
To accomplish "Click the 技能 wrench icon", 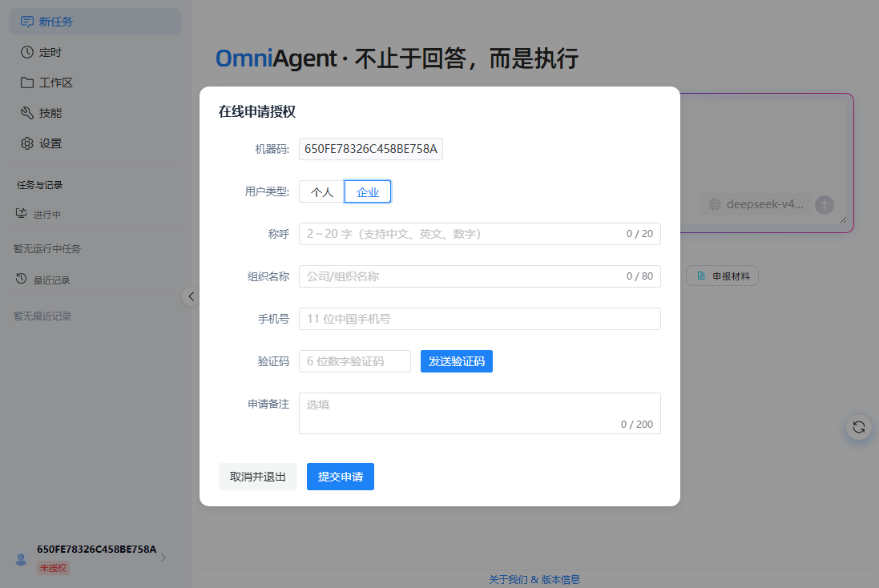I will pyautogui.click(x=27, y=113).
